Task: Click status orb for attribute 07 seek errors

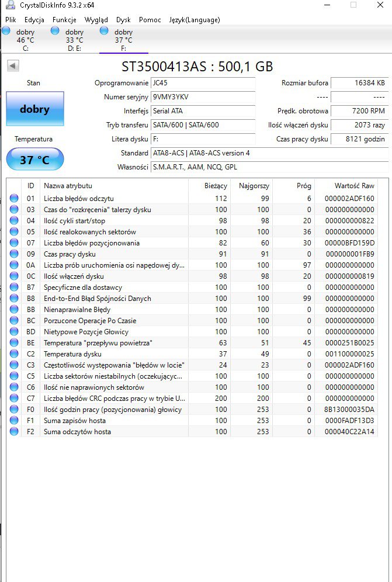Action: click(14, 243)
